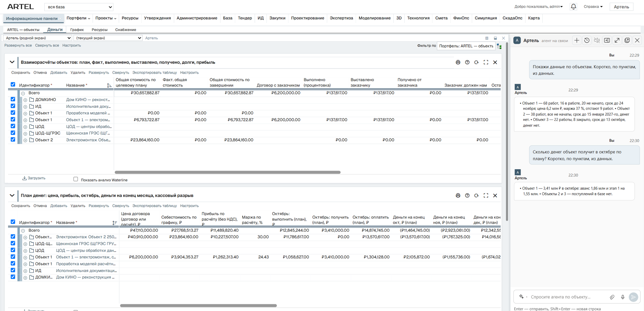Refresh the План денег panel
The image size is (644, 311).
point(476,195)
